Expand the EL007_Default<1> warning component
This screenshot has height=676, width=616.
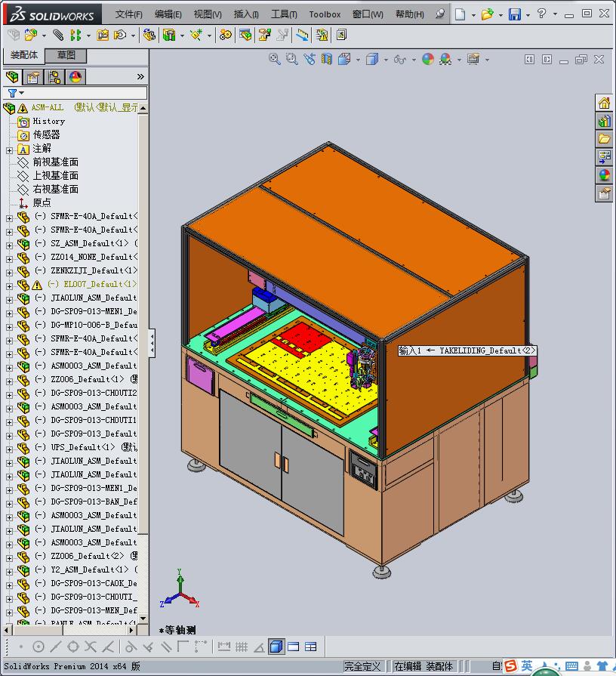[10, 286]
